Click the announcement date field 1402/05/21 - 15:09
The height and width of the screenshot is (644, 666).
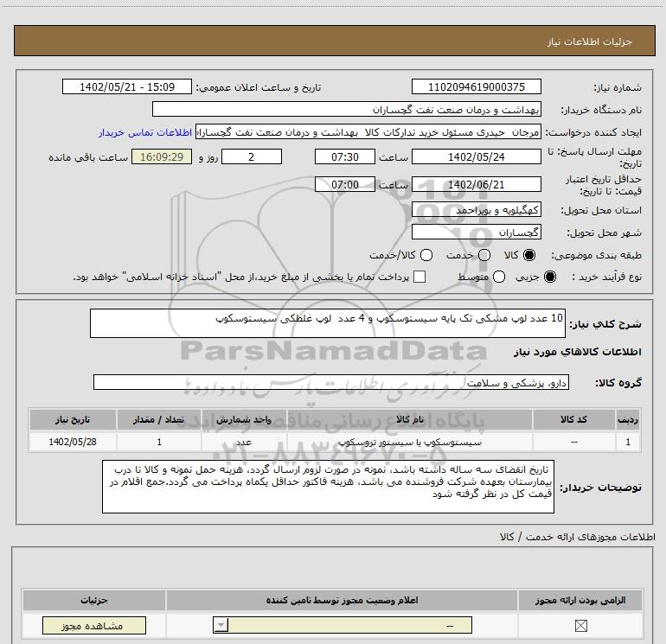[127, 86]
